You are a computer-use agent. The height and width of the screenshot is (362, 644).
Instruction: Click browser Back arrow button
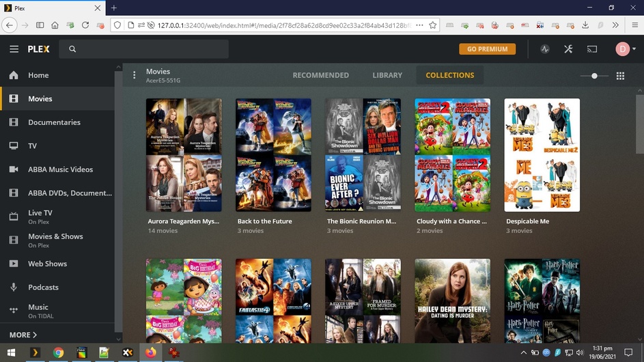tap(10, 25)
